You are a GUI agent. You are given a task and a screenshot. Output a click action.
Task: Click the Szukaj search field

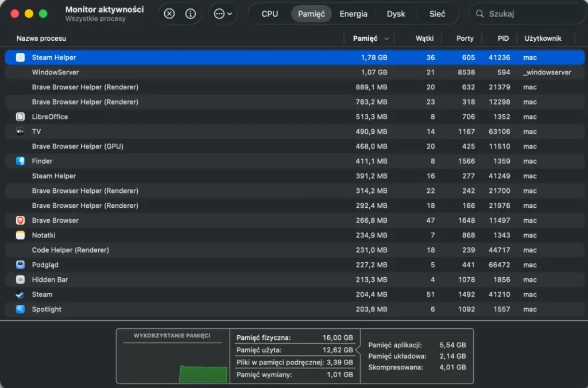point(527,14)
